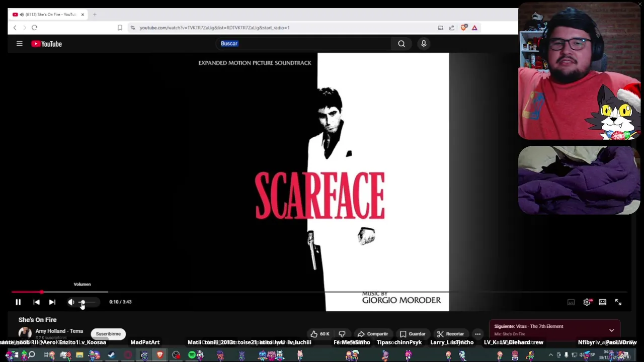The image size is (644, 362).
Task: Toggle subtitles in the player
Action: pyautogui.click(x=571, y=302)
